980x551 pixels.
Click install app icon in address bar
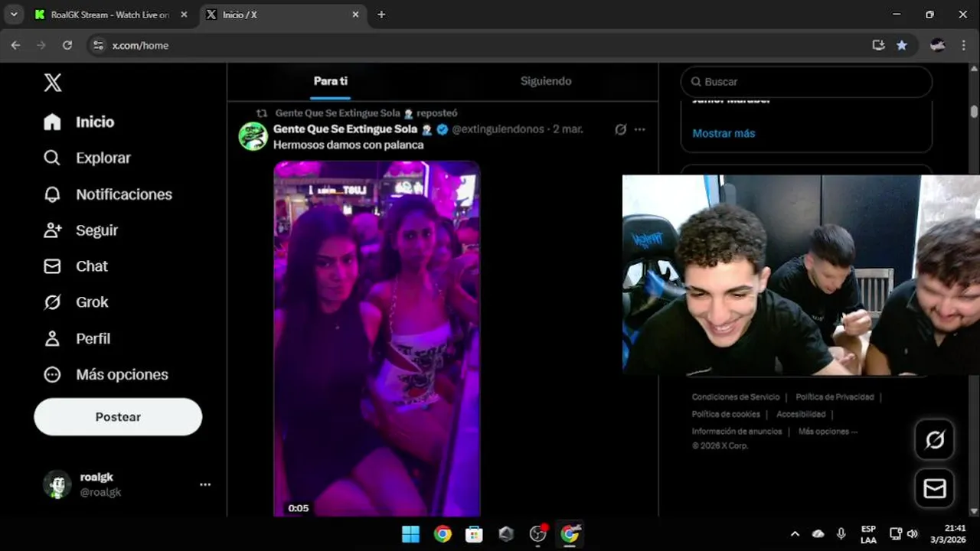(878, 45)
